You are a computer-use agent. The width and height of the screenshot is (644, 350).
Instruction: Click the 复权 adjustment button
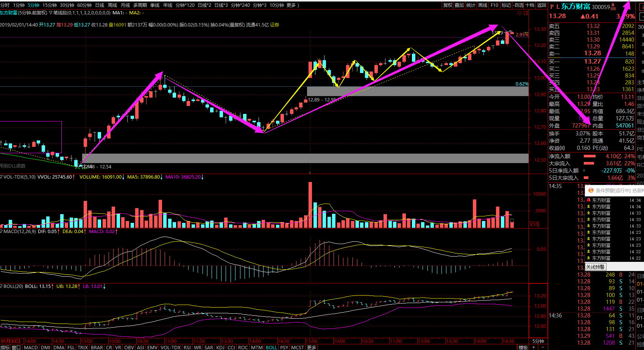448,5
